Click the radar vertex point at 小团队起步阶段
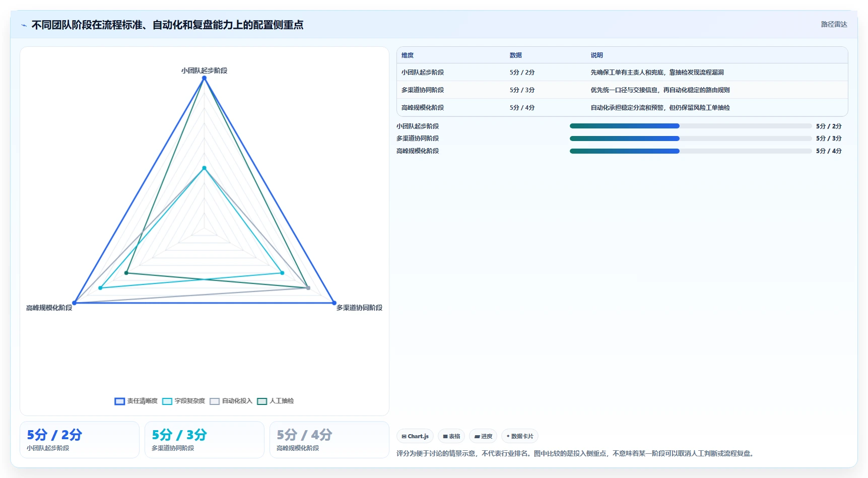 pyautogui.click(x=204, y=78)
